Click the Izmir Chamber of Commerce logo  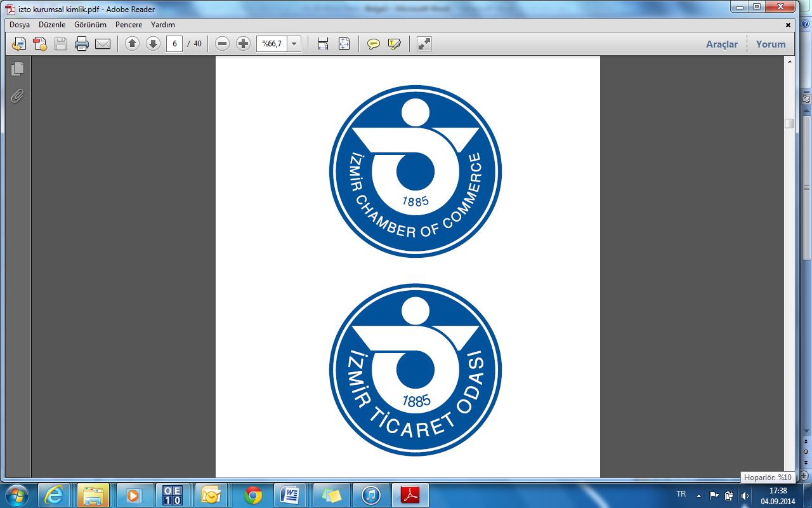point(416,171)
